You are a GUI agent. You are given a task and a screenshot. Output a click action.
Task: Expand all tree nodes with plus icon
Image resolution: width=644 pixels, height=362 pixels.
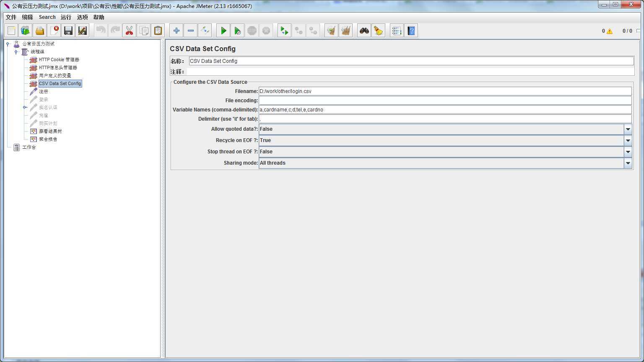[177, 31]
